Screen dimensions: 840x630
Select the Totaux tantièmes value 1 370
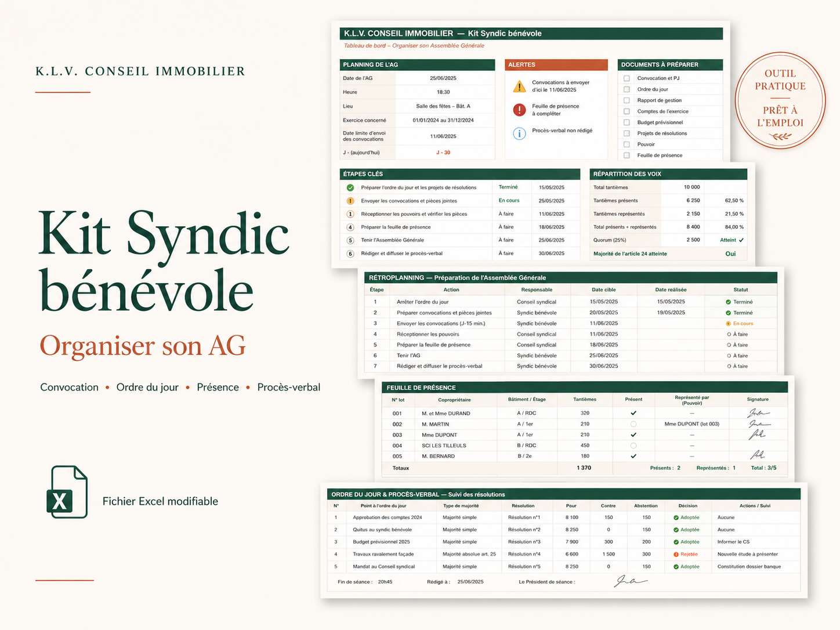584,468
